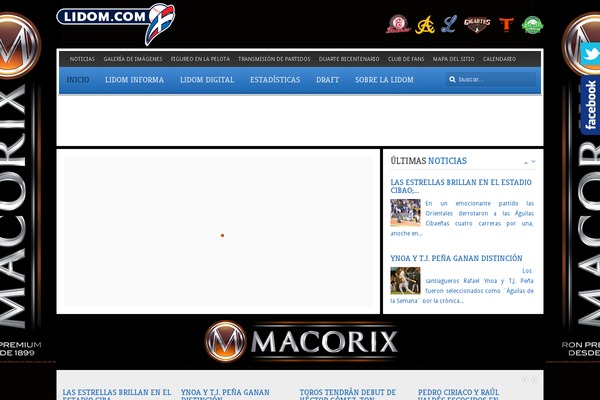The width and height of the screenshot is (600, 400).
Task: Click Macorix banner below the slideshow
Action: tap(301, 341)
